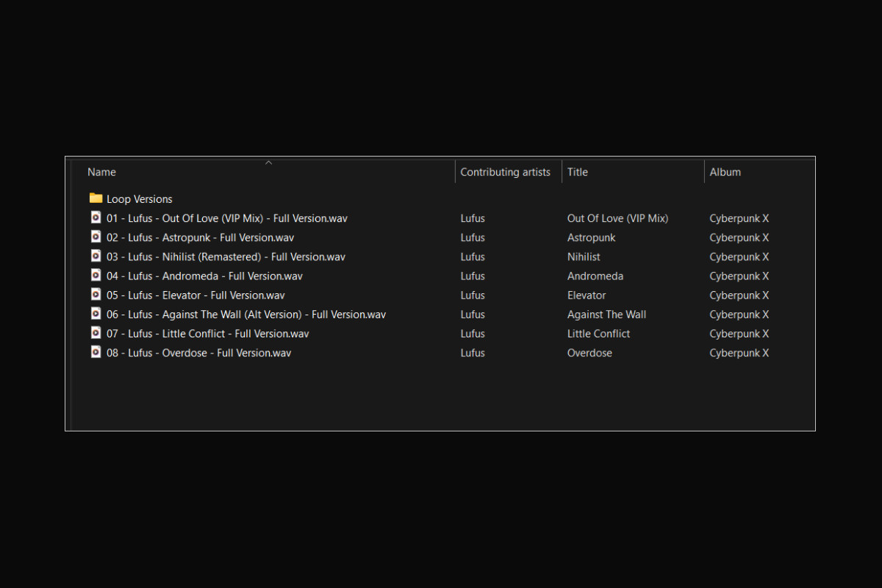Screen dimensions: 882x588
Task: Click the divider between Name and Contributing artists
Action: click(455, 171)
